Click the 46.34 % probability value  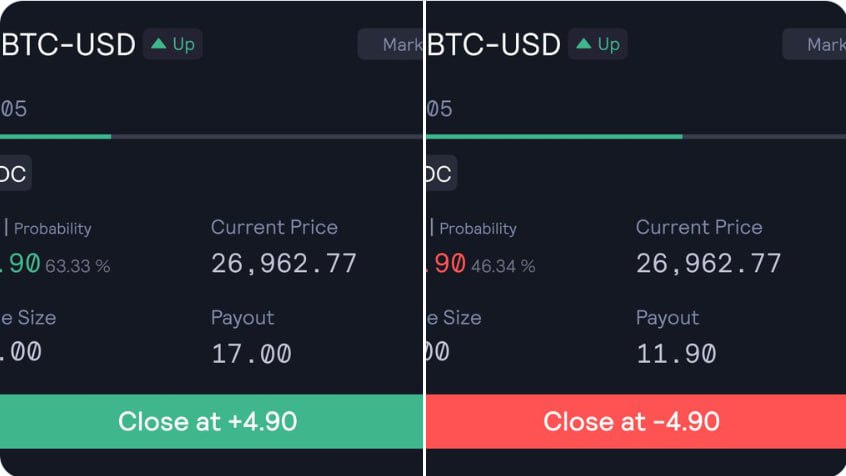point(503,266)
